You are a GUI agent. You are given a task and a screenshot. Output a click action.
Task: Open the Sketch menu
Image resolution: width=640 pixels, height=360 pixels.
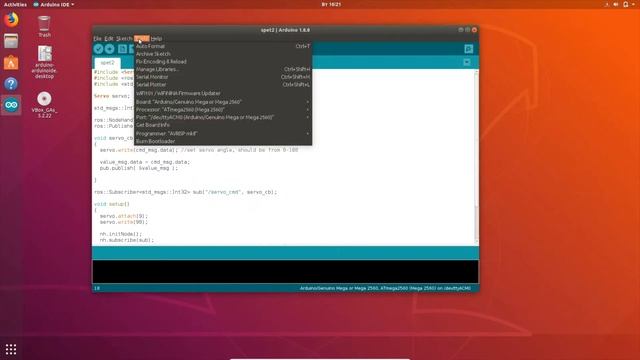click(x=124, y=39)
